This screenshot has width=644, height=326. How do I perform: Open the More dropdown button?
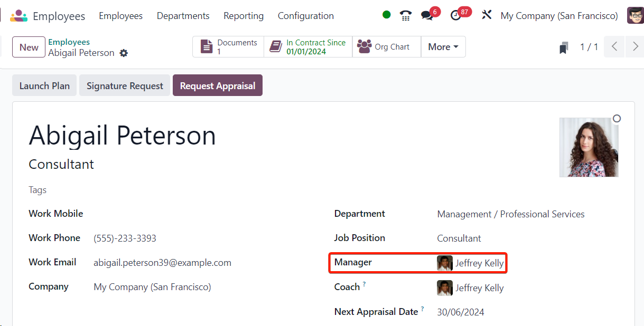pyautogui.click(x=443, y=47)
